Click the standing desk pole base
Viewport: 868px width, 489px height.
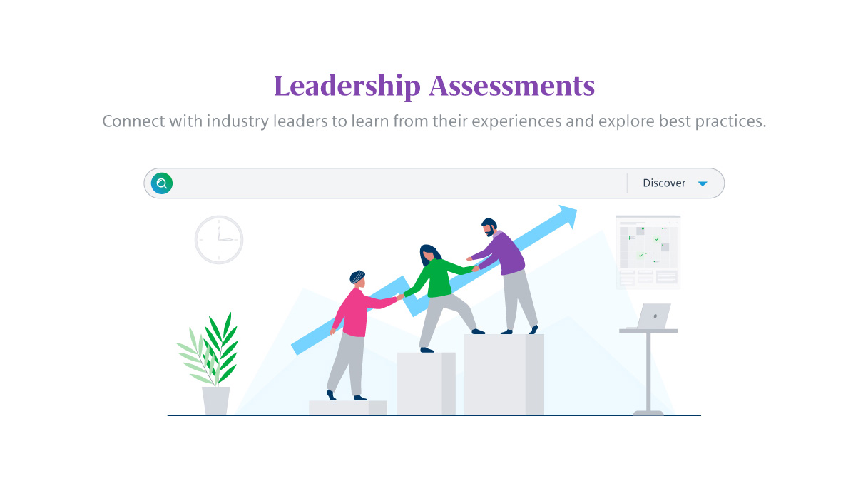point(648,410)
